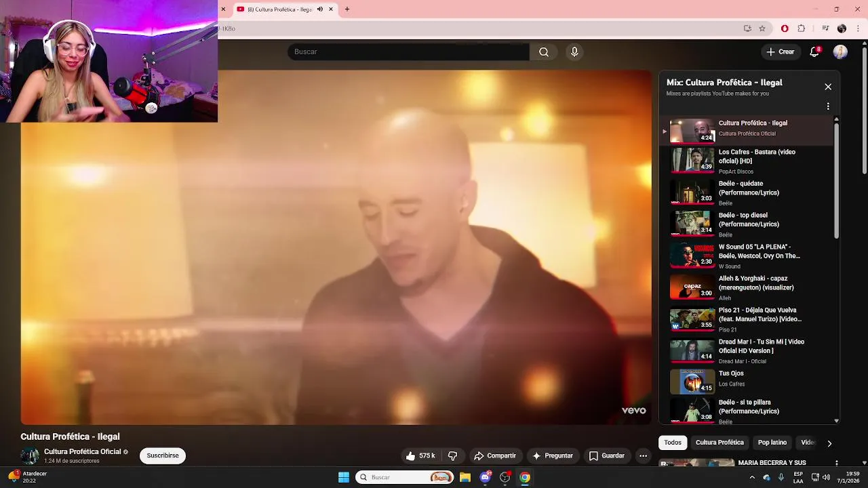Image resolution: width=868 pixels, height=488 pixels.
Task: Click the Cultura Profética - Ilegal video title
Action: click(x=70, y=436)
